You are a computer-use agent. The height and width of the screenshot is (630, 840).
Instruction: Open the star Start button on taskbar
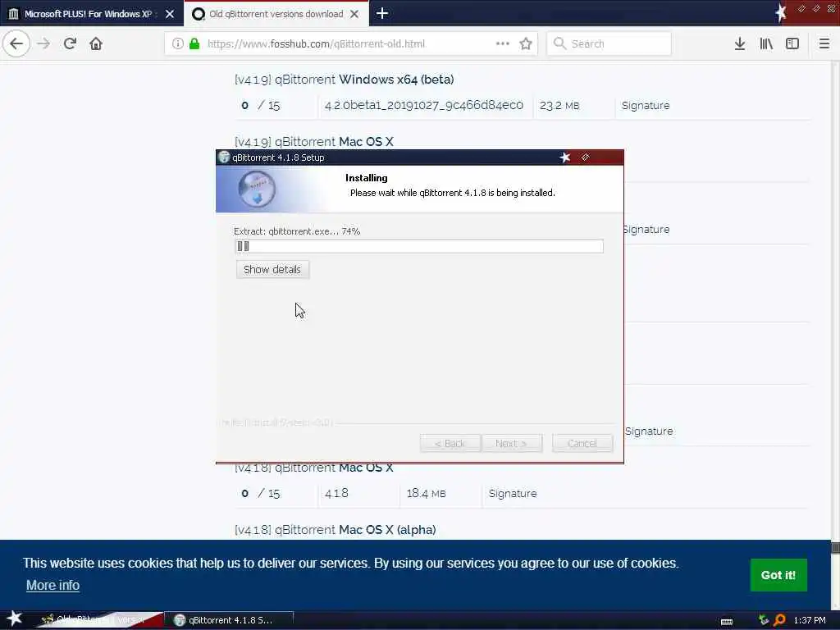(x=15, y=619)
